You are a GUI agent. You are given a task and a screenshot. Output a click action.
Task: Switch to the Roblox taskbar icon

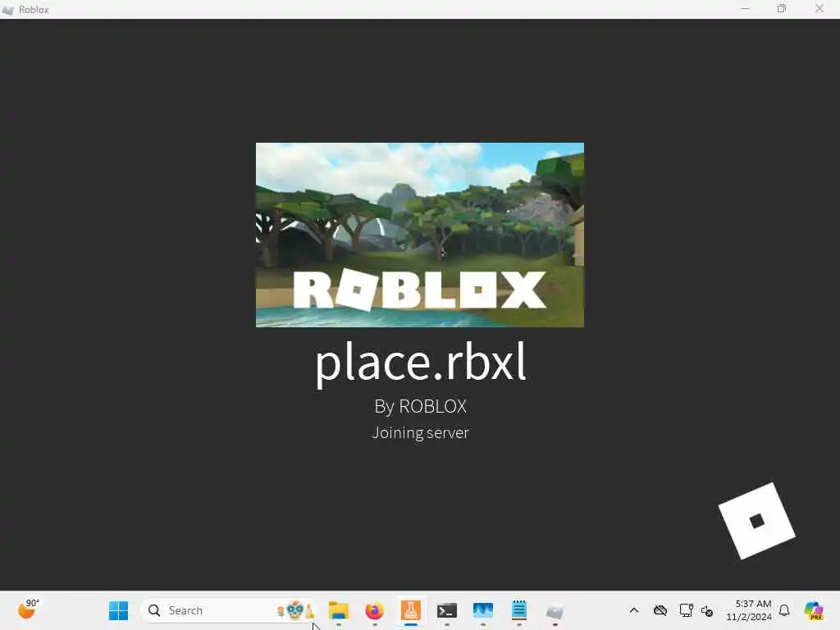[555, 610]
